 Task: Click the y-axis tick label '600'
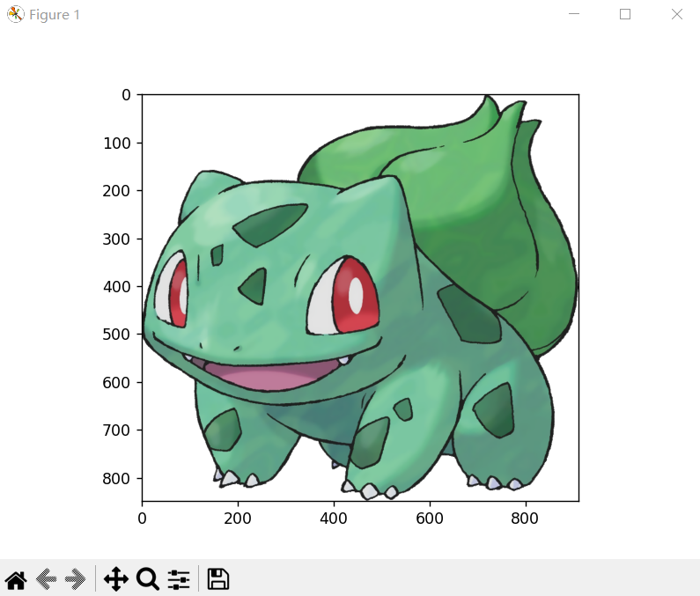[116, 383]
